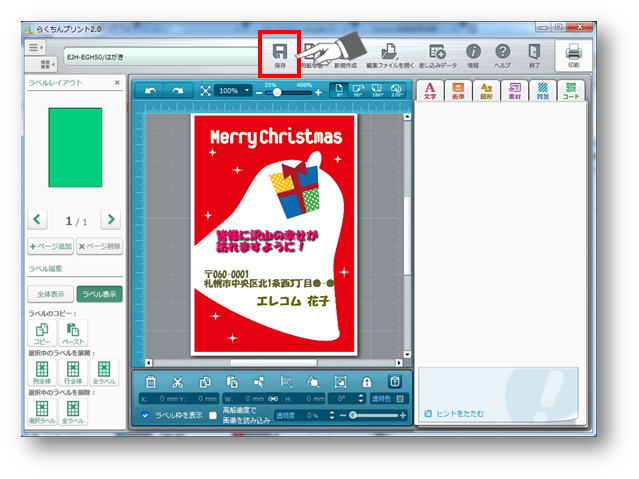639x479 pixels.
Task: Enable 高解像度で画像を読み込み checkbox
Action: pos(213,415)
